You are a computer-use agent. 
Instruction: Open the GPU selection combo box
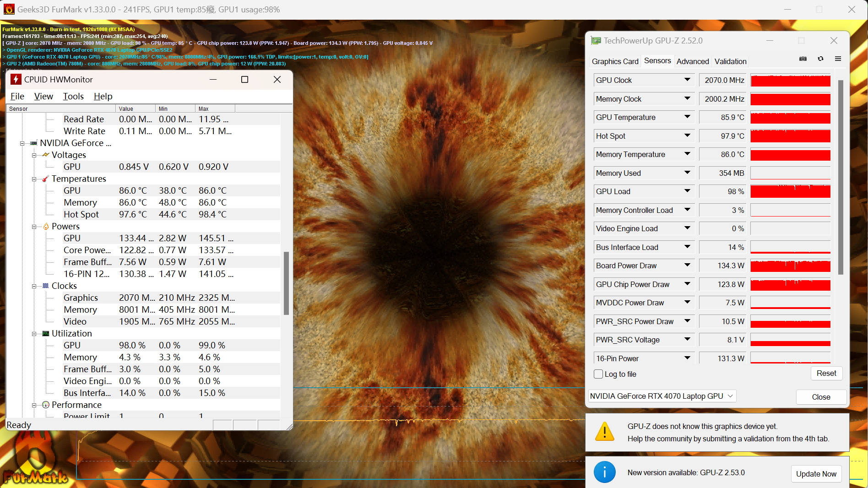[x=662, y=396]
